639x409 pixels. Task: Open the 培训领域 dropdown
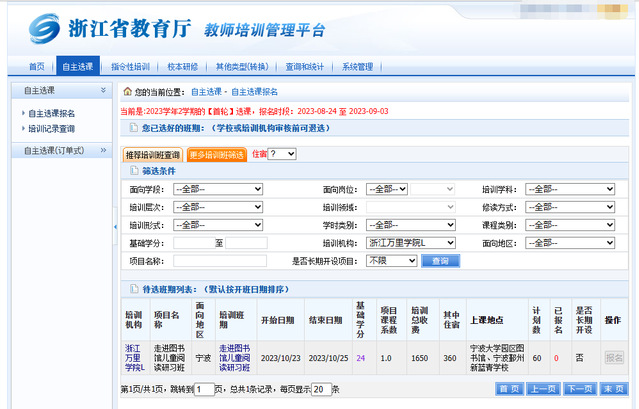[x=411, y=207]
